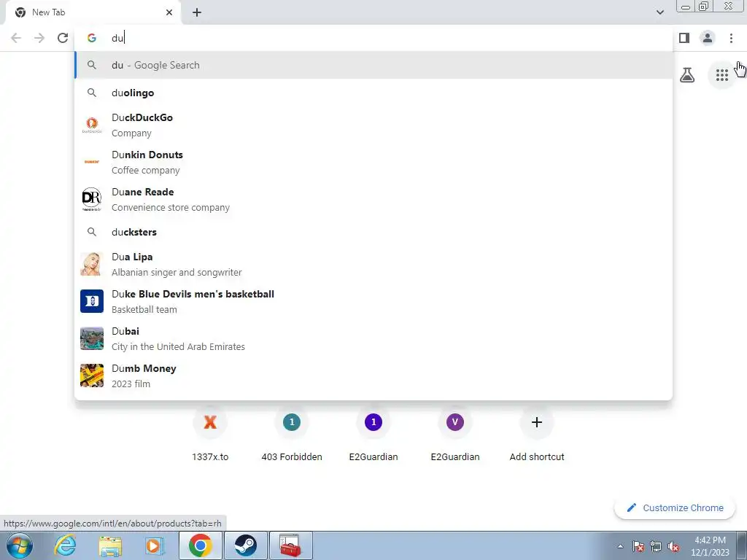Go forward using the forward arrow
The width and height of the screenshot is (747, 560).
point(39,38)
